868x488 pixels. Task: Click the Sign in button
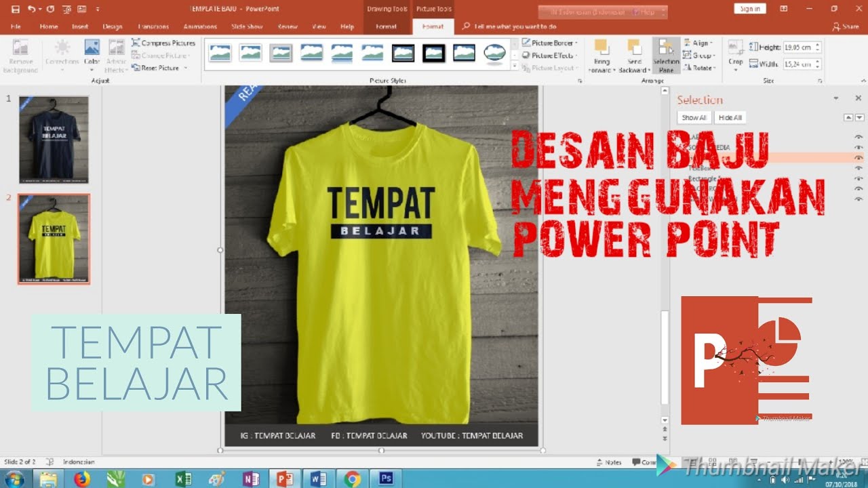(749, 9)
